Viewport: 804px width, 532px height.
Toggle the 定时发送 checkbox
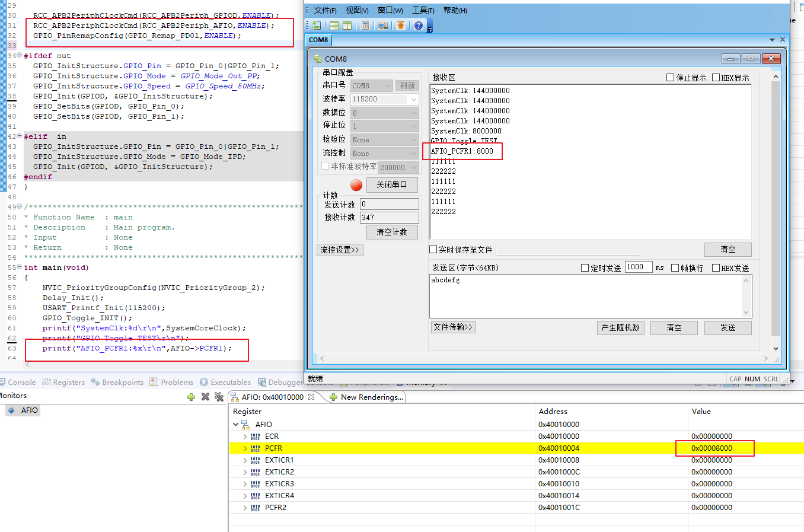(x=585, y=268)
